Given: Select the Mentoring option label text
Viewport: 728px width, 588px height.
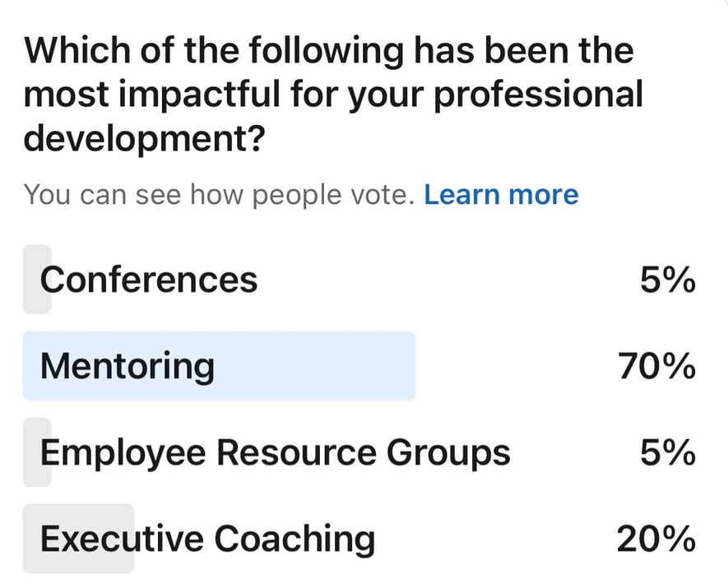Looking at the screenshot, I should tap(123, 366).
